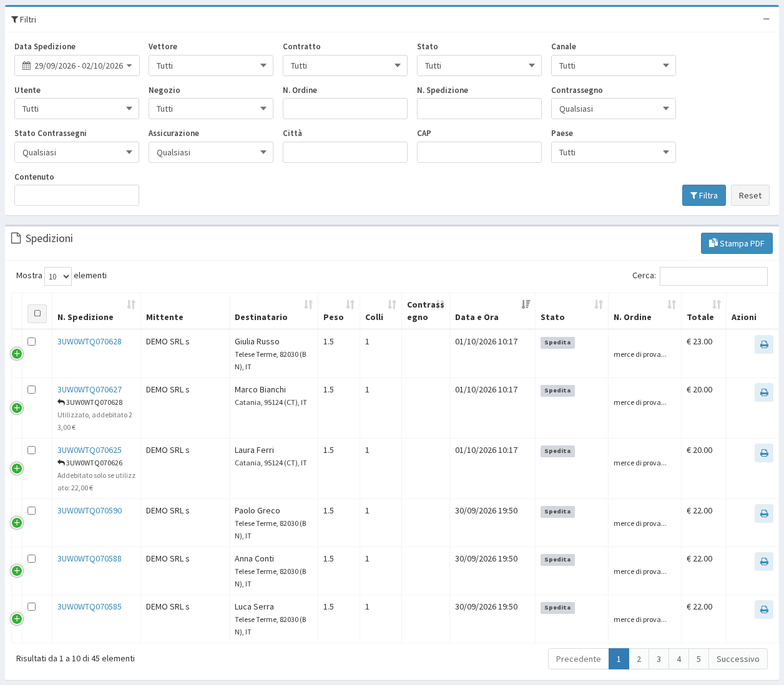Check the box for shipment 3UW0WTQ070627
This screenshot has width=784, height=685.
tap(32, 390)
